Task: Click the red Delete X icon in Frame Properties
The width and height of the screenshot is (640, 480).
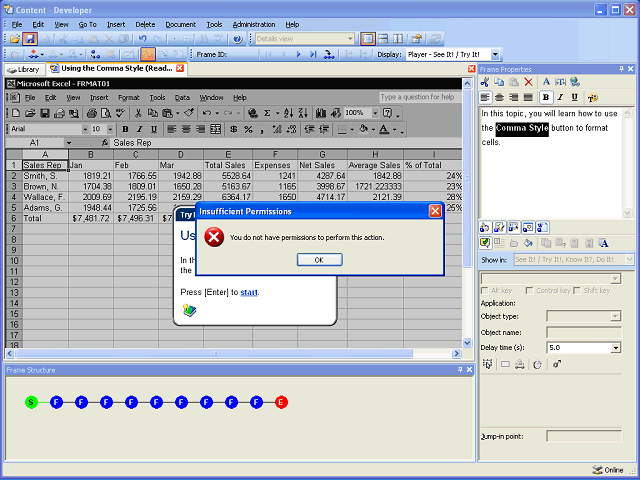Action: coord(528,82)
